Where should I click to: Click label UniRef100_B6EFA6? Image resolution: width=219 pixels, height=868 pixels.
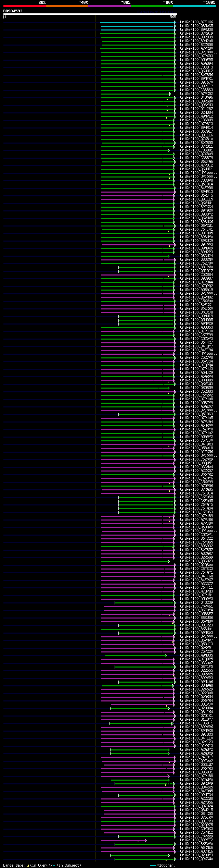point(196,162)
